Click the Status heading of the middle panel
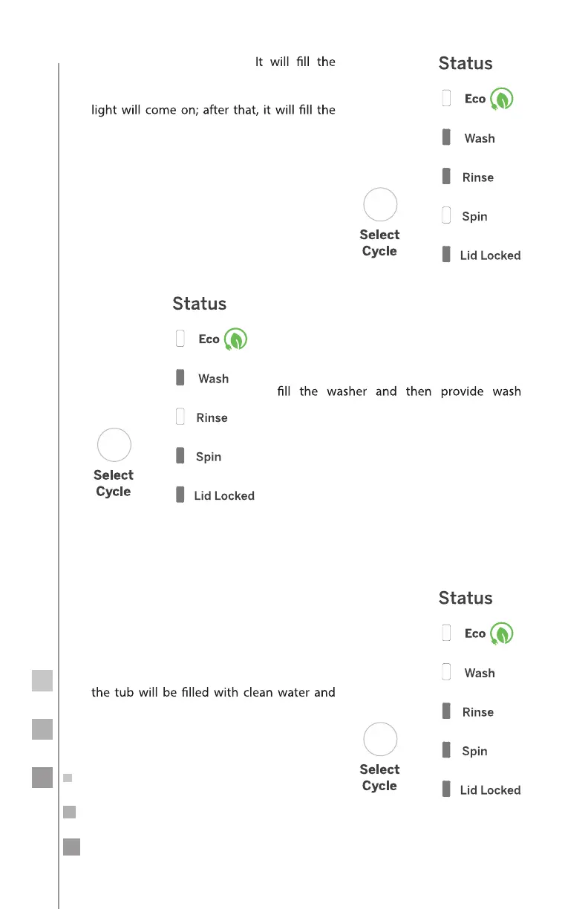The image size is (588, 909). click(199, 304)
